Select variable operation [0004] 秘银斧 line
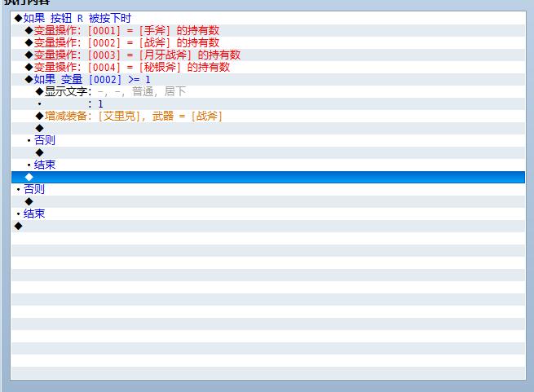 pos(268,68)
